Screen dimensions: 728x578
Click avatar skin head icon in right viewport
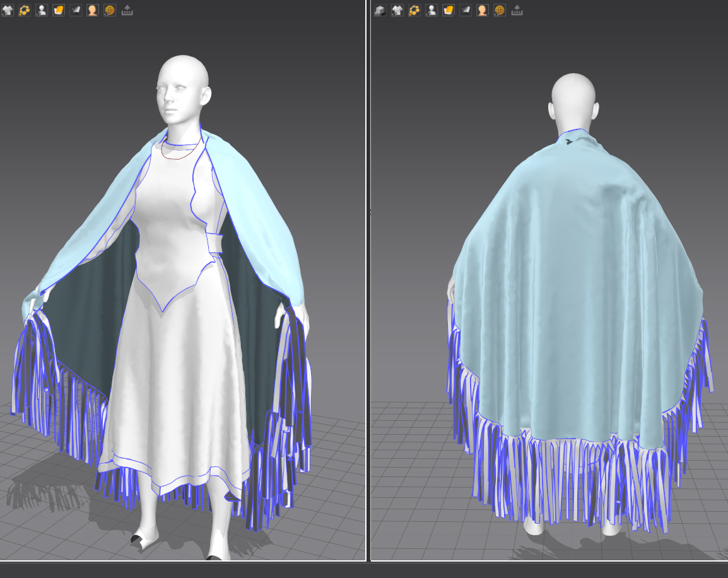pyautogui.click(x=483, y=10)
